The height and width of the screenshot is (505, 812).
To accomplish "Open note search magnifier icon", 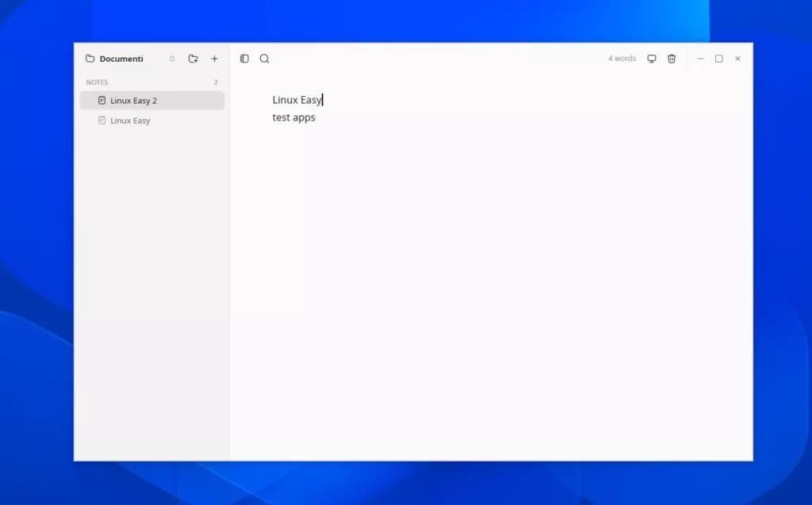I will (x=265, y=59).
